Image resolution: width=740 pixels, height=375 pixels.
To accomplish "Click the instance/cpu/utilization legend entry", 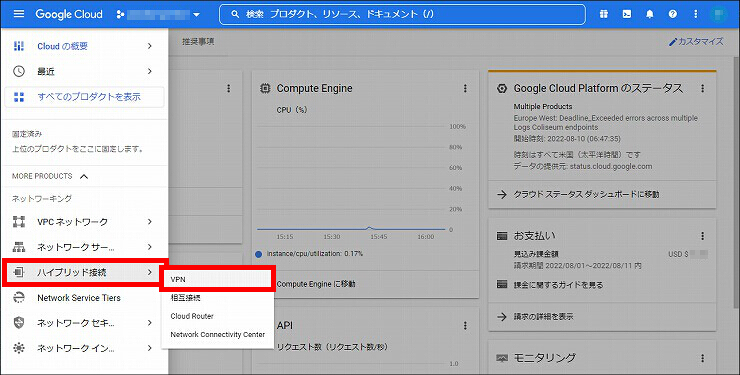I will [x=309, y=254].
